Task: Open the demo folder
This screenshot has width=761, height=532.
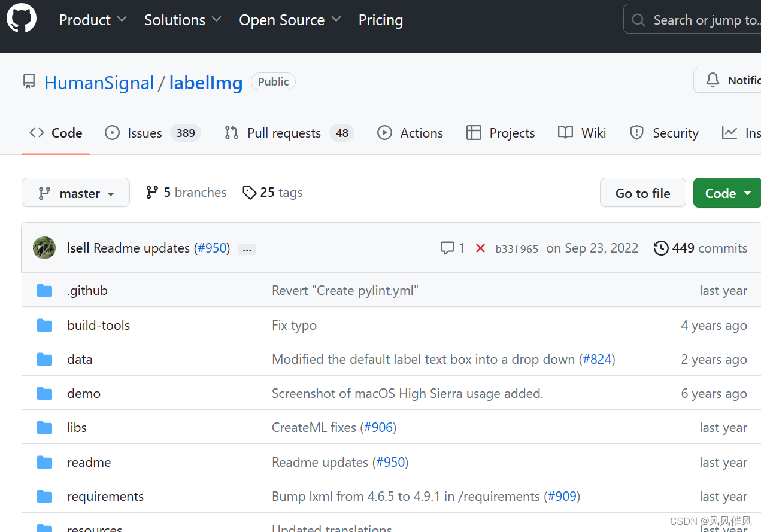Action: [x=84, y=393]
